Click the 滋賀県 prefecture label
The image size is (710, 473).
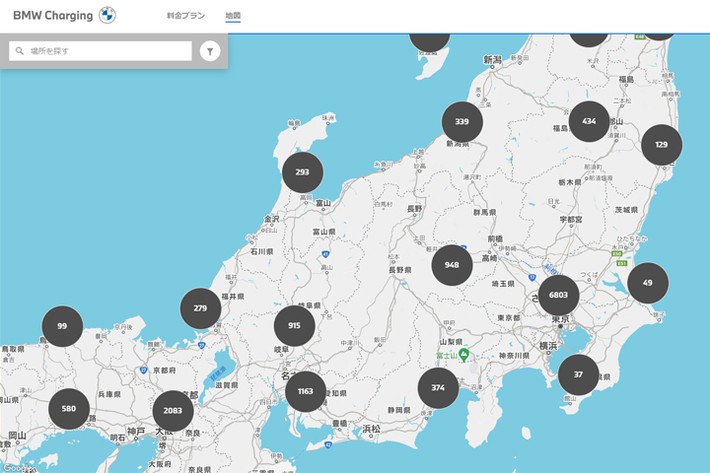[226, 385]
